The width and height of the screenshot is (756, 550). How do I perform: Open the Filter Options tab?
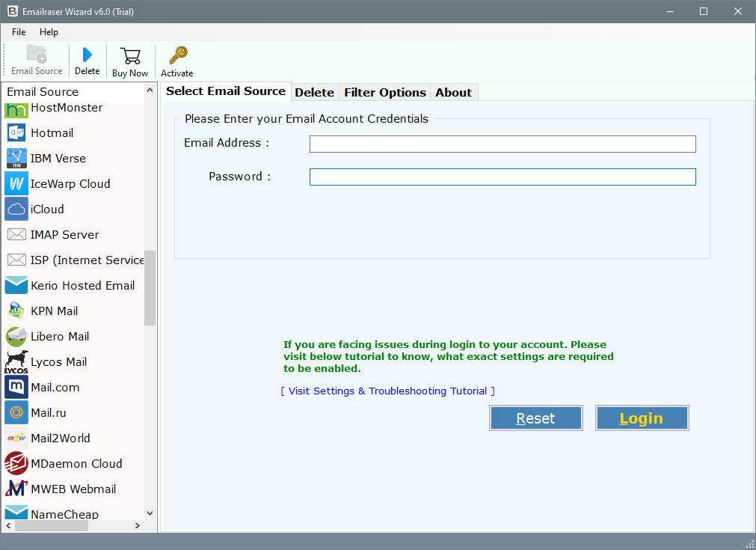pos(385,92)
